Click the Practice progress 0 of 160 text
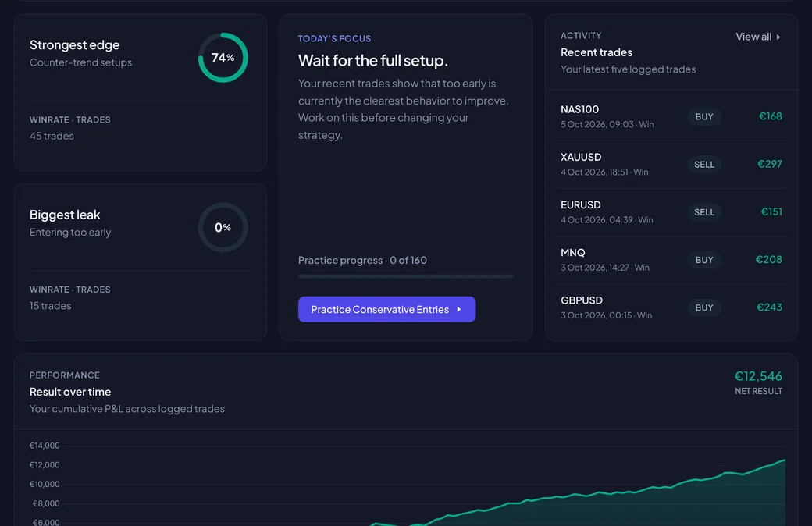 (x=362, y=261)
